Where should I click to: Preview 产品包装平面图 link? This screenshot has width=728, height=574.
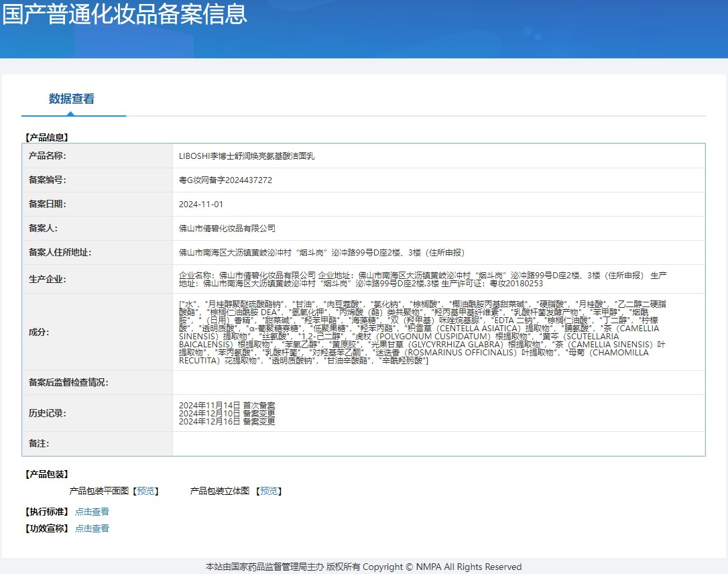click(146, 491)
